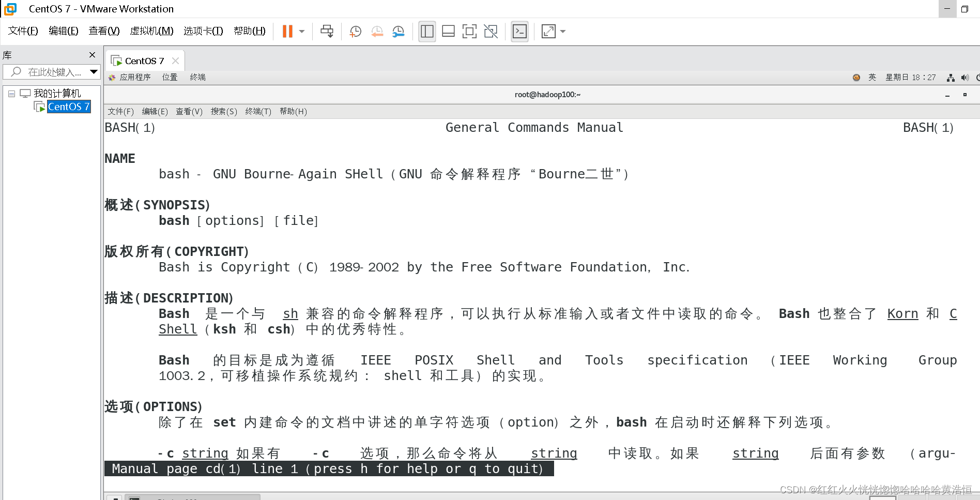Send Ctrl+Alt+Del to the virtual machine

(327, 32)
